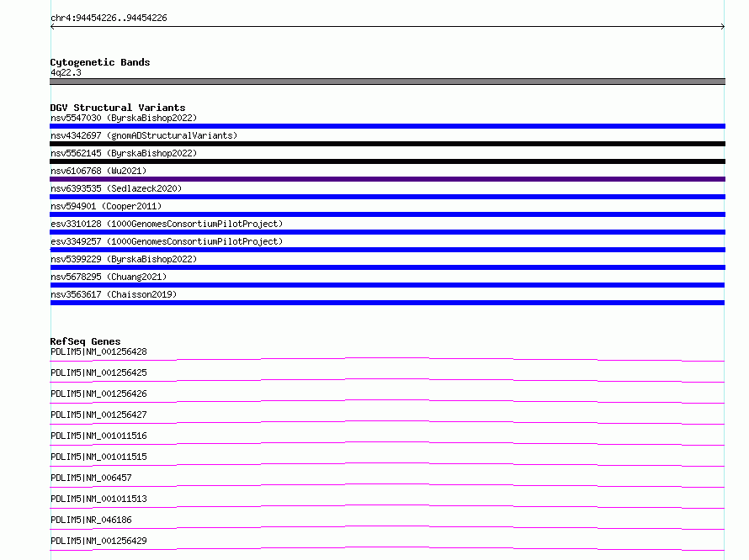The width and height of the screenshot is (749, 560).
Task: Click the magenta line for NM_006457
Action: 387,485
